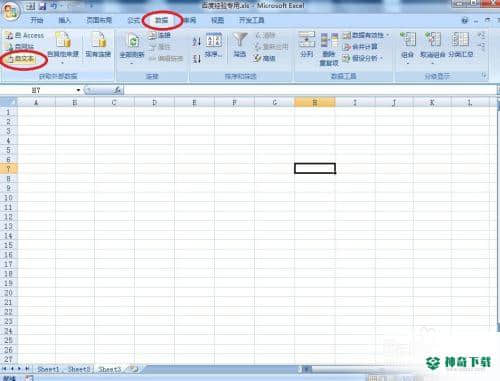Click the Advanced (高级) filter button
Screen dimensions: 500x381
[265, 58]
